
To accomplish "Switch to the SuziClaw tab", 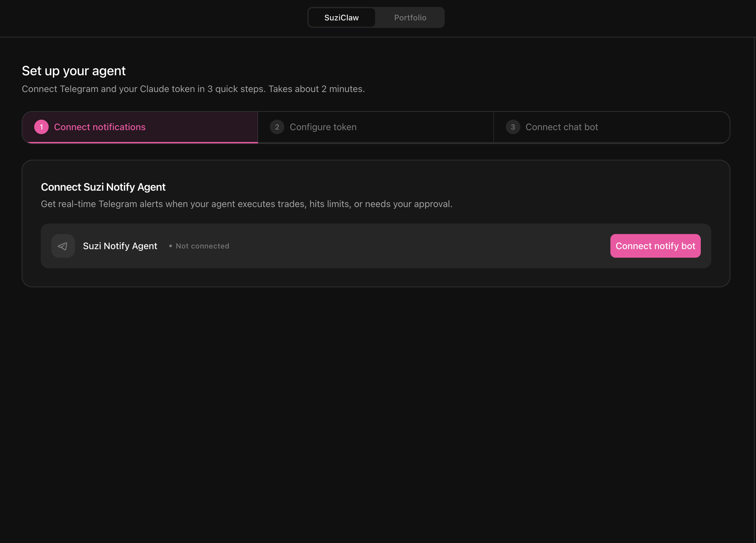I will tap(341, 18).
